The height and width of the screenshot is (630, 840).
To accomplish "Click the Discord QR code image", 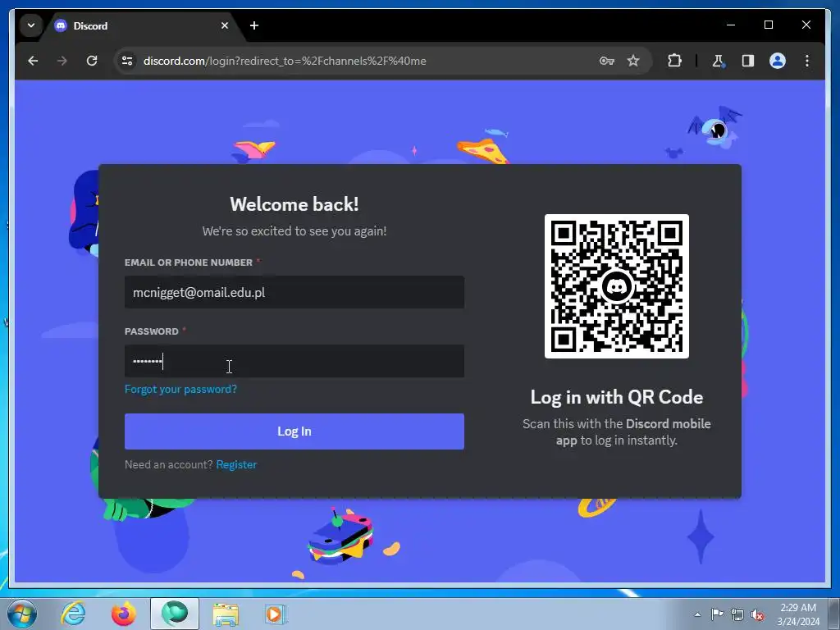I will 617,286.
